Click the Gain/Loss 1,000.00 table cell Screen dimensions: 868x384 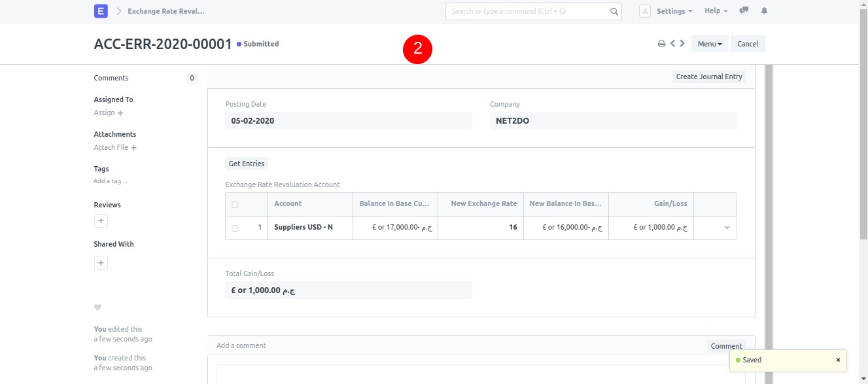tap(651, 228)
